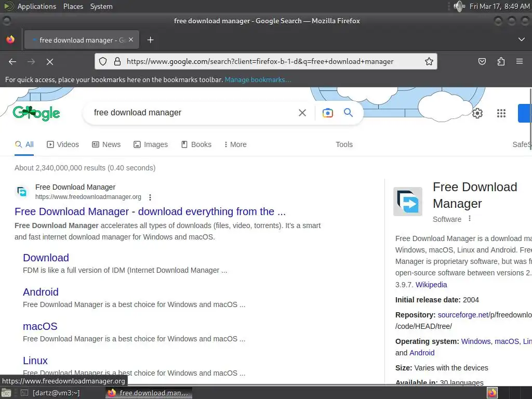
Task: Click Firefox window taskbar button
Action: click(149, 393)
